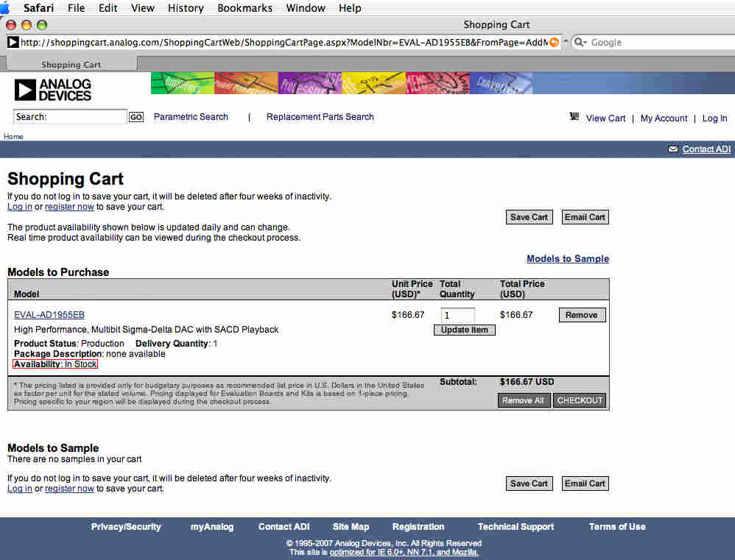735x560 pixels.
Task: Click the Analog Devices logo
Action: 53,90
